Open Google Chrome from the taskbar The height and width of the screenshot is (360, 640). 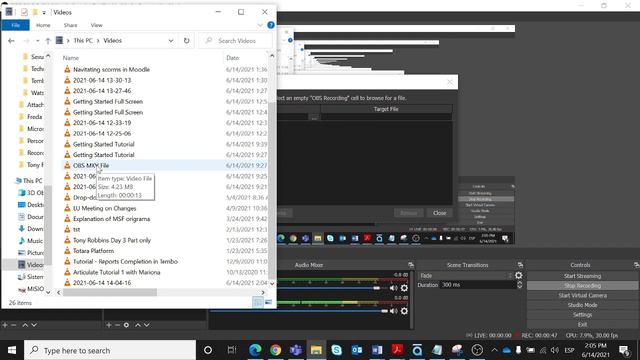pos(276,350)
